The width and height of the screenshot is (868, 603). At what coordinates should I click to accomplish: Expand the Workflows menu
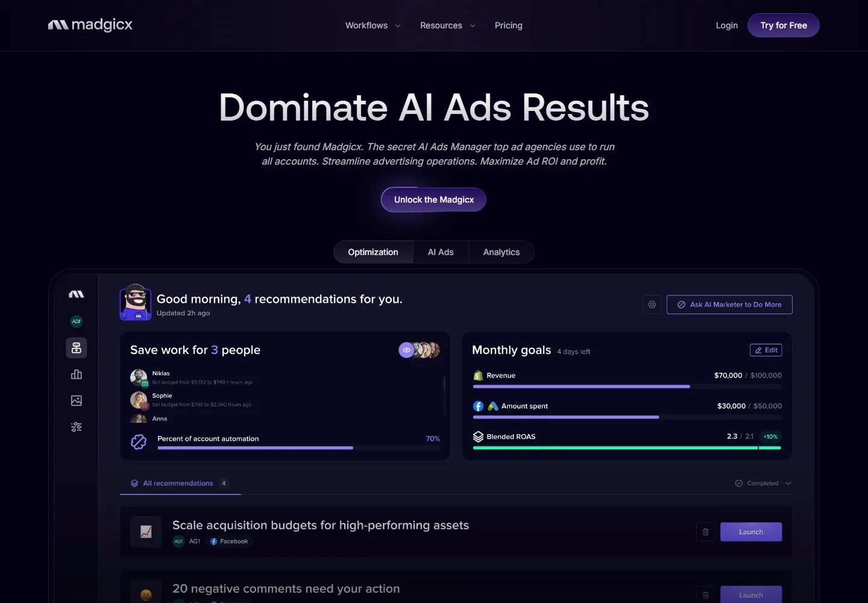click(x=373, y=25)
